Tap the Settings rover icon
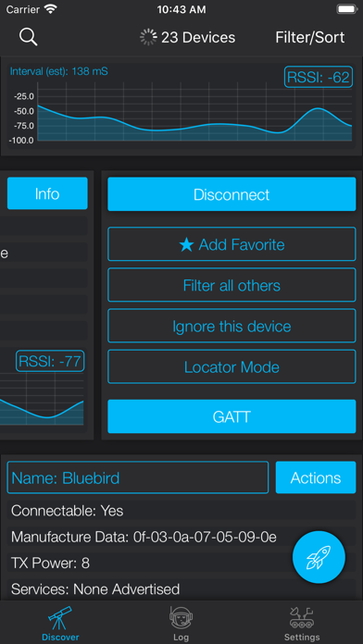Image resolution: width=363 pixels, height=644 pixels. [302, 618]
